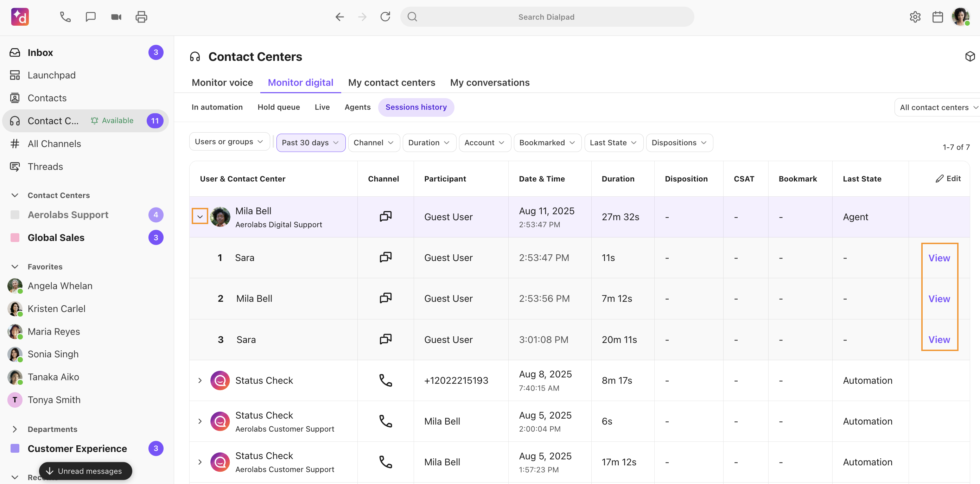Viewport: 980px width, 484px height.
Task: View the Sara 2:53:47 PM session
Action: click(939, 258)
